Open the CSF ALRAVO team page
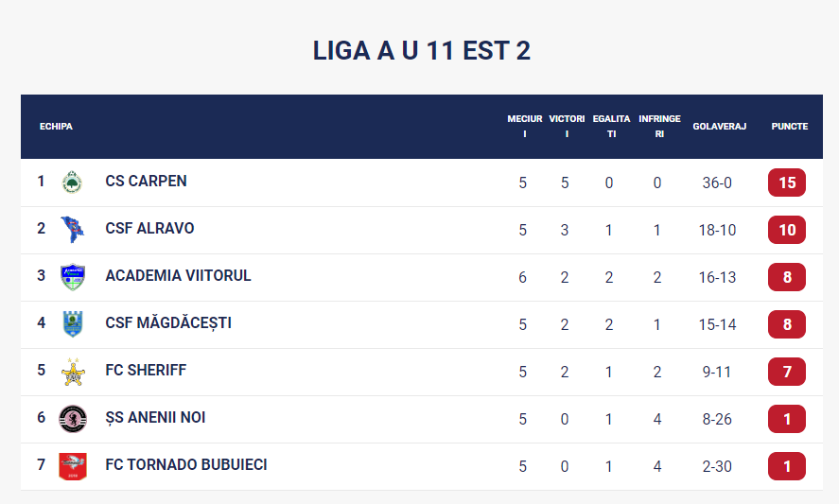Viewport: 839px width, 504px height. click(149, 229)
